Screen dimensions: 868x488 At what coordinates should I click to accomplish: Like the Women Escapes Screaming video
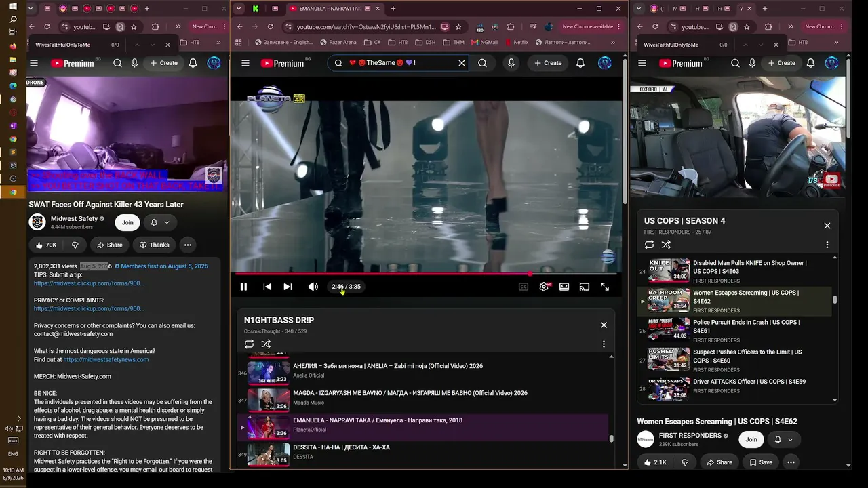click(655, 462)
